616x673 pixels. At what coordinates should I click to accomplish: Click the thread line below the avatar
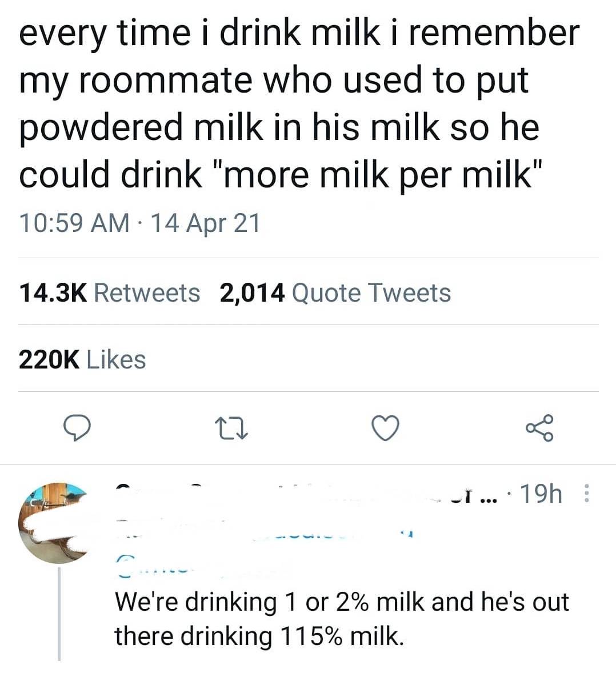coord(59,616)
